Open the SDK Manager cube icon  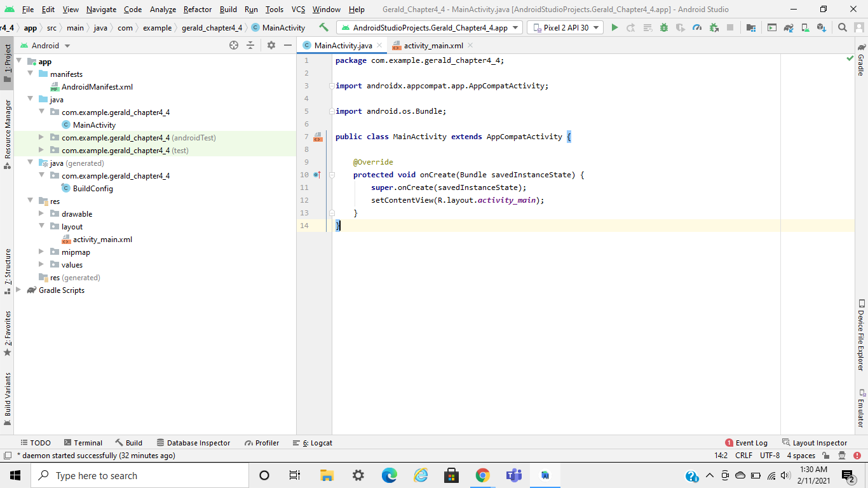tap(822, 28)
